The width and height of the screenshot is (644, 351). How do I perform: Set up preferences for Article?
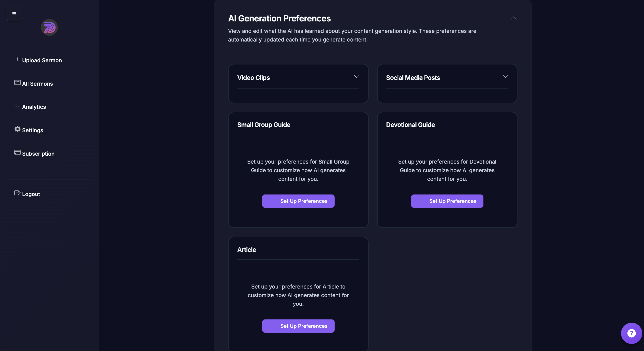298,326
